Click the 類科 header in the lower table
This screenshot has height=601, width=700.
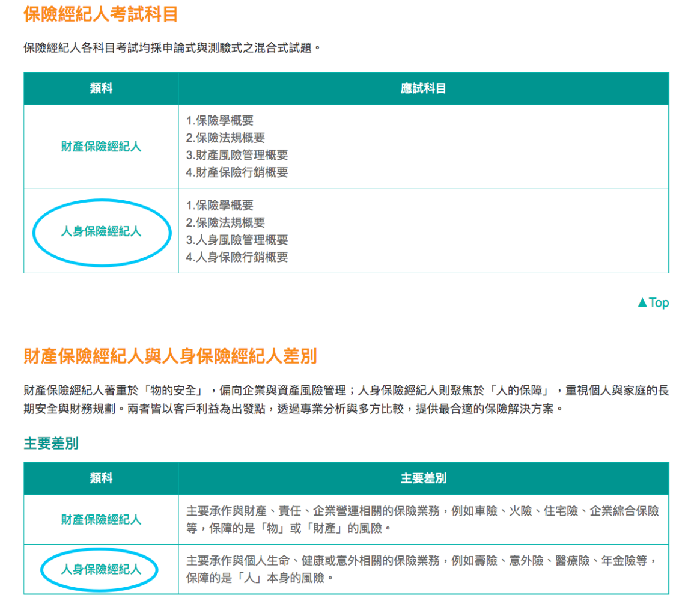102,478
